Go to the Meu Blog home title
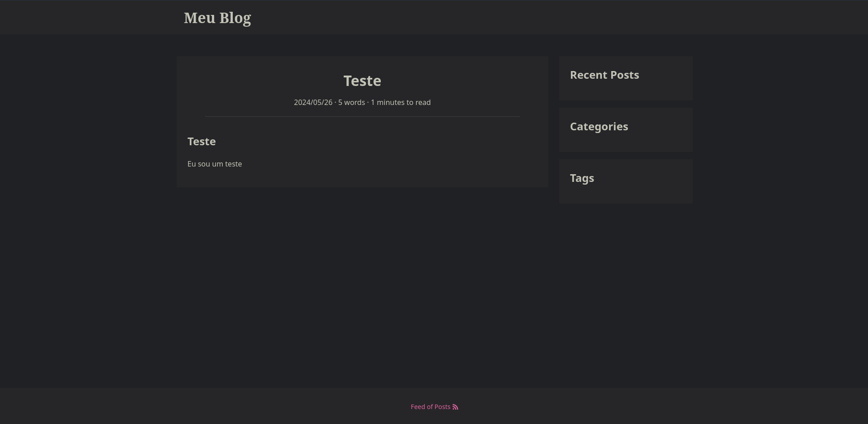 click(217, 18)
